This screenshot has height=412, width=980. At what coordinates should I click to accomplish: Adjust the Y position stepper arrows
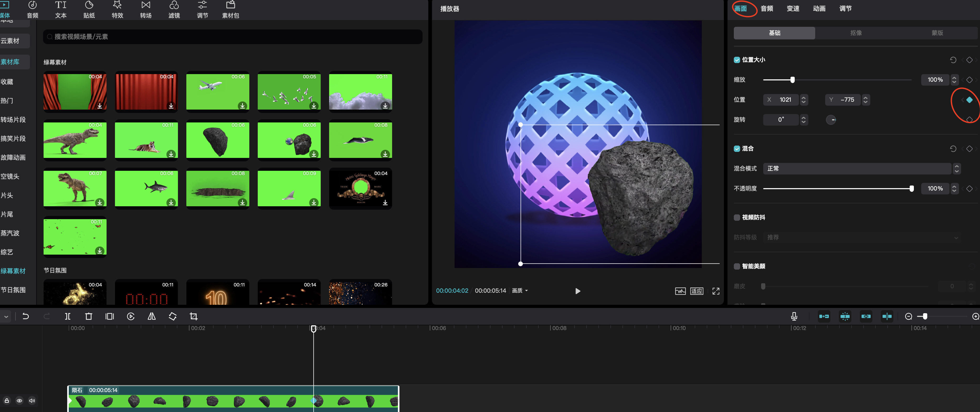click(865, 100)
